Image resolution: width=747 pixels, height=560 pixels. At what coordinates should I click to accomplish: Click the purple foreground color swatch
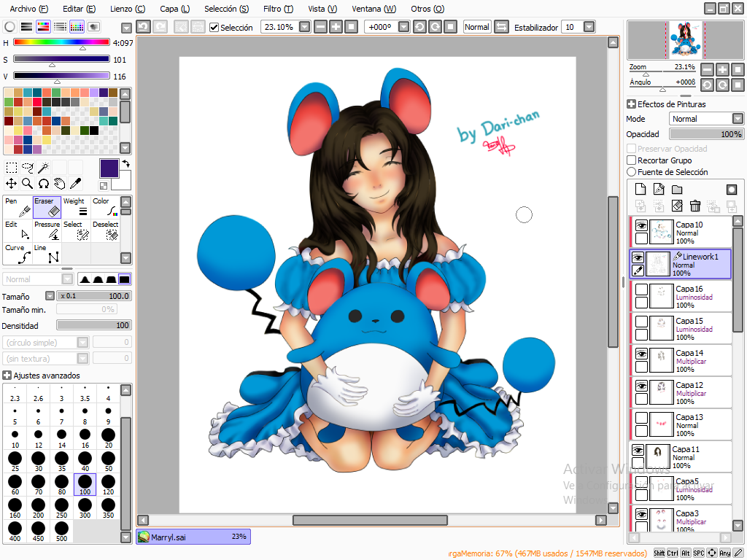109,168
